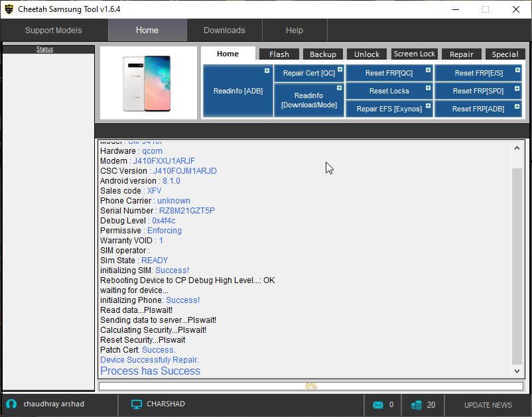Open the Downloads tab
The height and width of the screenshot is (417, 532).
click(224, 30)
